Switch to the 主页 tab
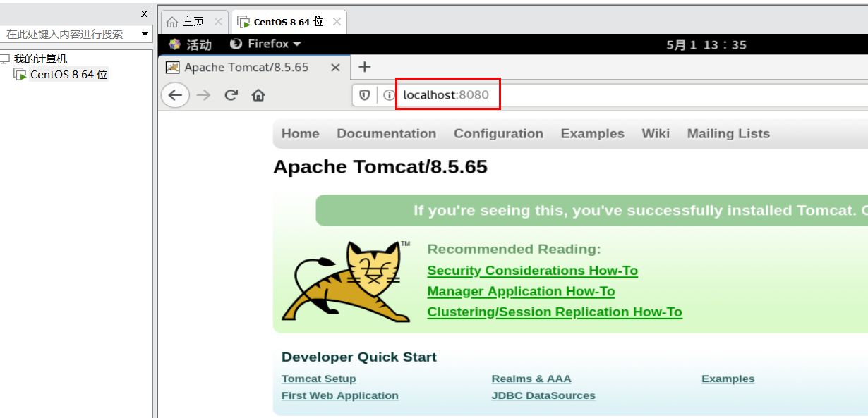Image resolution: width=868 pixels, height=418 pixels. tap(193, 22)
